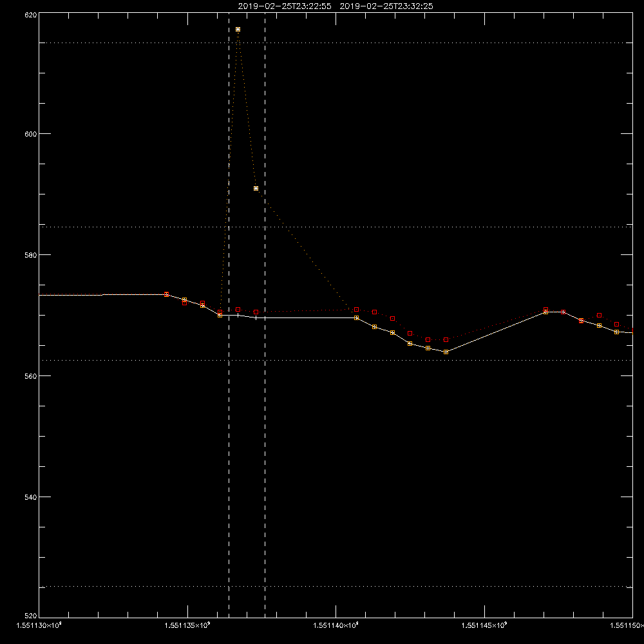Select the y-axis label 600
Viewport: 644px width, 644px height.
click(x=31, y=134)
